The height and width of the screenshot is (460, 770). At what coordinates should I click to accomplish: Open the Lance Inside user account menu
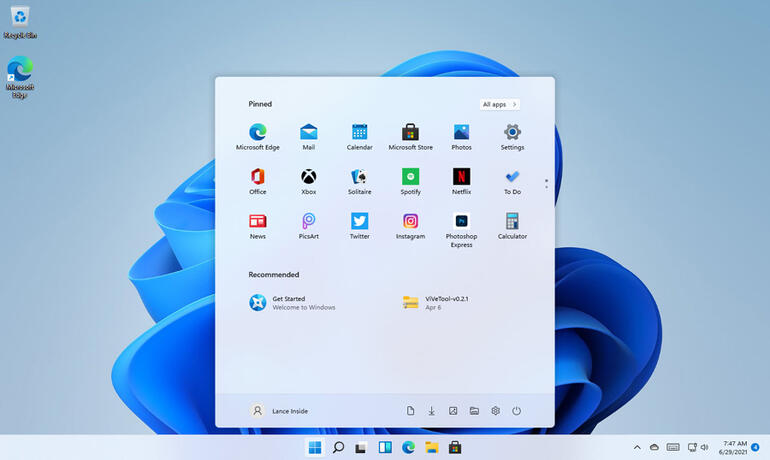point(279,411)
